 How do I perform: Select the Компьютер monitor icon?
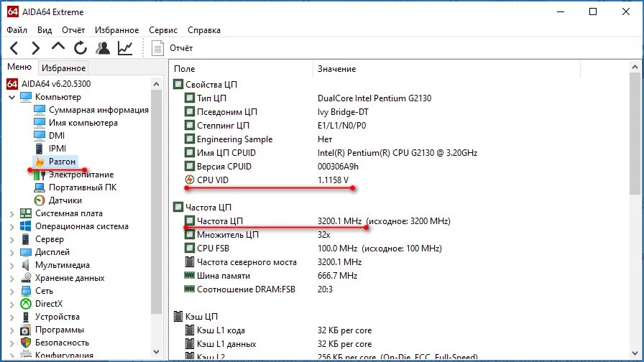[26, 97]
